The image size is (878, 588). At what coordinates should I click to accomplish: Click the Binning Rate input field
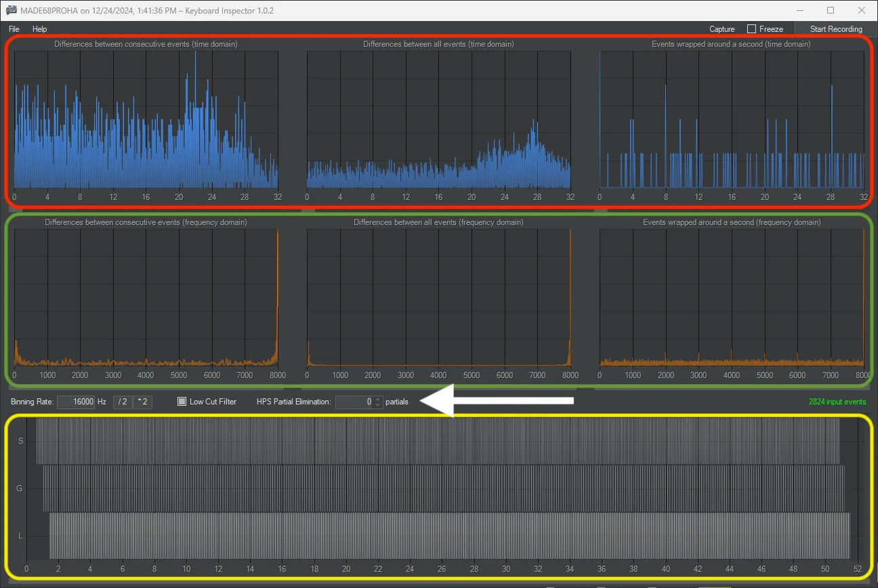click(x=76, y=402)
